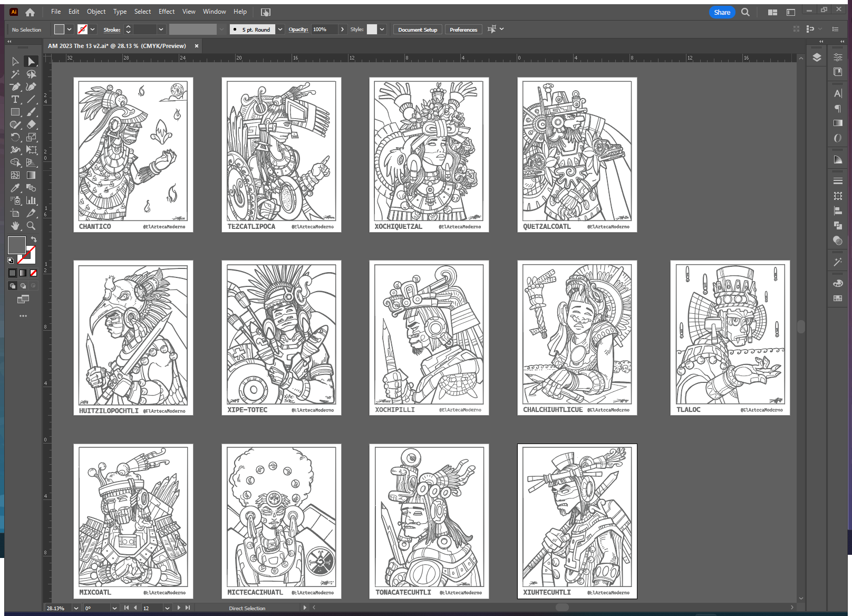Click the Search icon in top bar
Image resolution: width=852 pixels, height=616 pixels.
(x=745, y=12)
